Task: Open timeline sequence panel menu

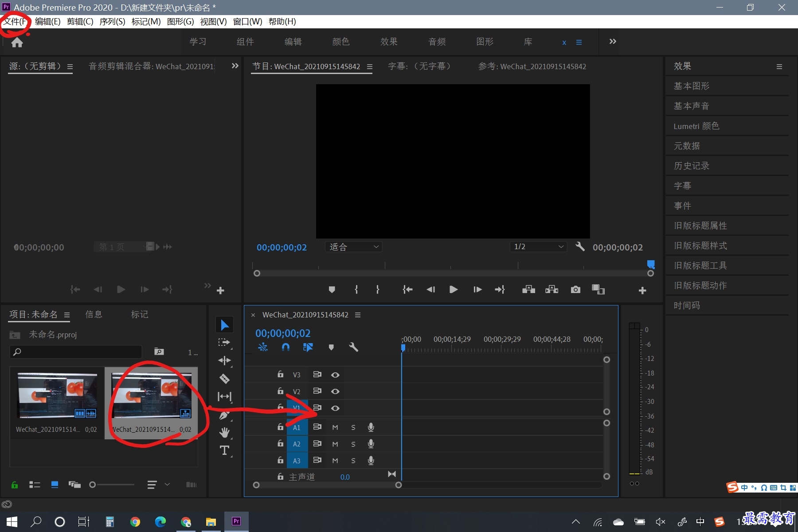Action: pyautogui.click(x=358, y=315)
